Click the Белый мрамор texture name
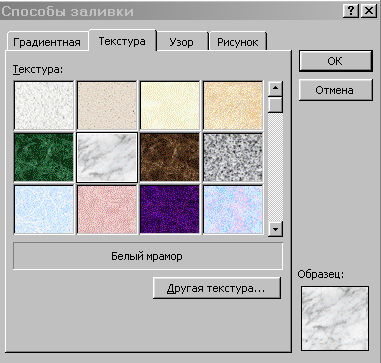381x363 pixels. (x=147, y=256)
